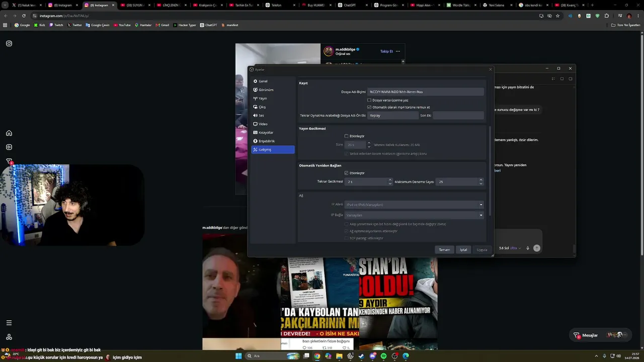Uncheck 'Otomatik olarak mp4 türüne remux et'

coord(369,107)
